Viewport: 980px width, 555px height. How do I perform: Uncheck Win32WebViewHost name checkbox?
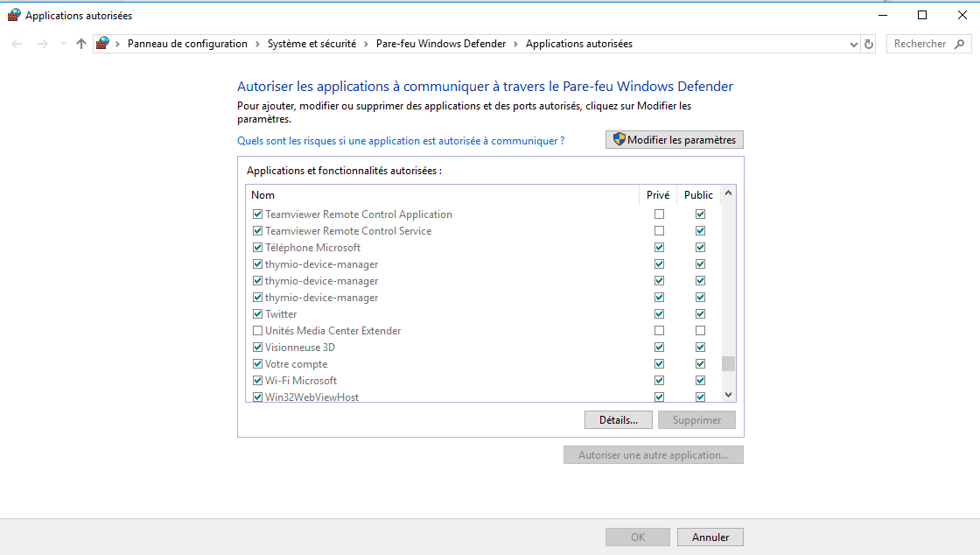tap(257, 397)
